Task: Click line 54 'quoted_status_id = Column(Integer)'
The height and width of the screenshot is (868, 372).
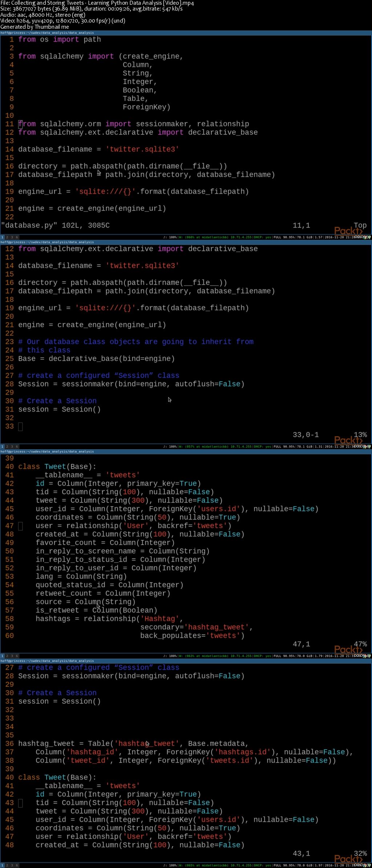Action: (109, 585)
